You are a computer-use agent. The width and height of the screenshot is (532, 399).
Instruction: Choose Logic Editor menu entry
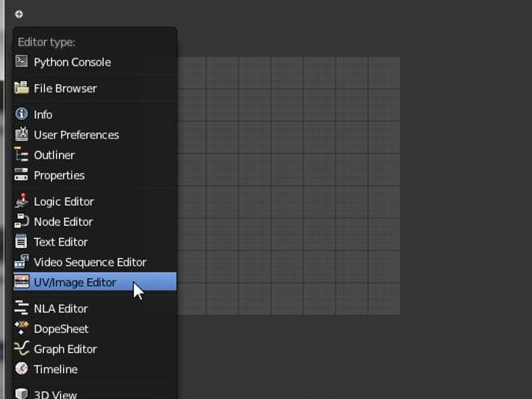tap(95, 201)
